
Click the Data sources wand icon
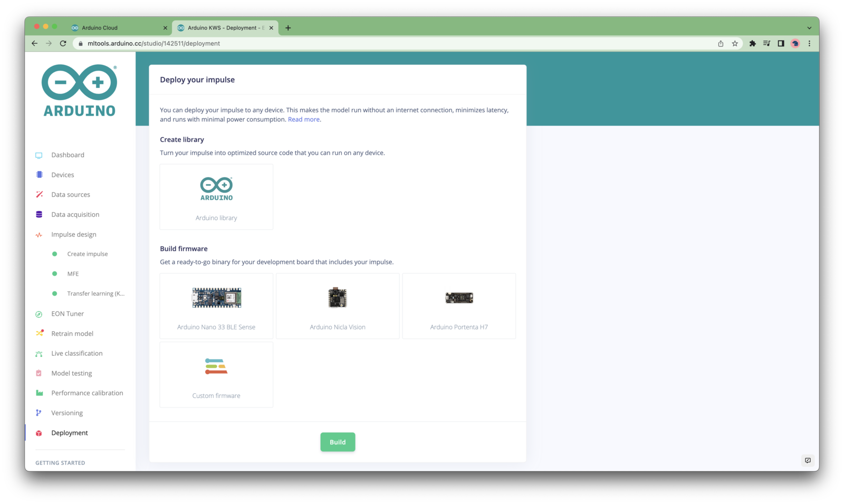39,195
